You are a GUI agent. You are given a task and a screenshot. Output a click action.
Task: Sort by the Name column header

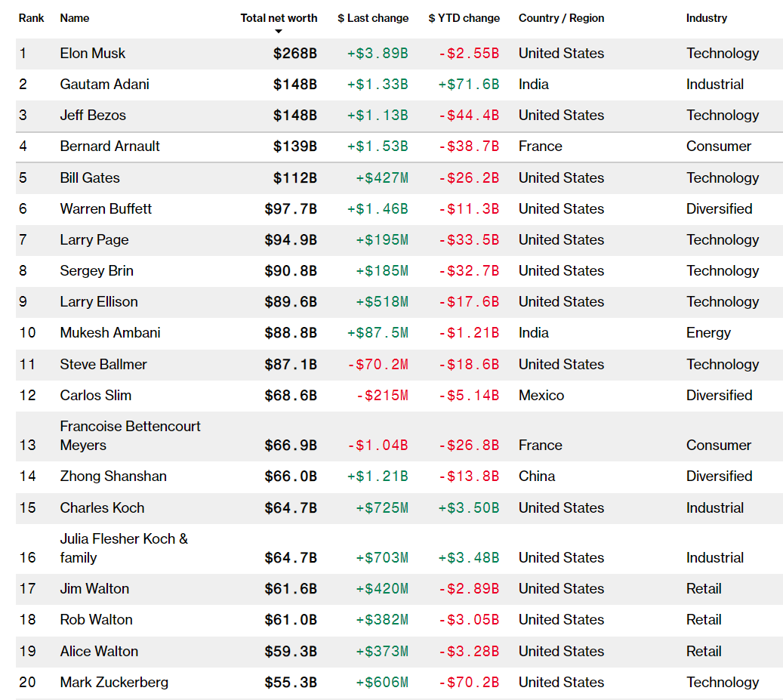pos(74,18)
